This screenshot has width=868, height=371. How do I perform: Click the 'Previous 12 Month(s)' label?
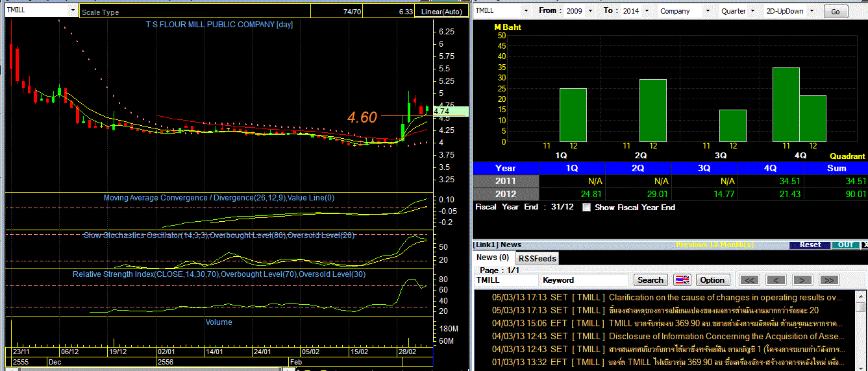[714, 245]
